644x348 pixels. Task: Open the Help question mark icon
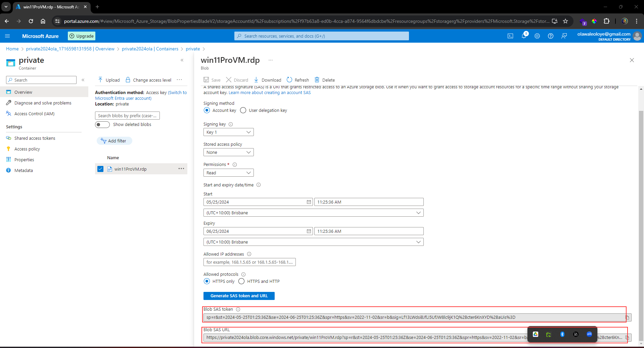point(551,36)
